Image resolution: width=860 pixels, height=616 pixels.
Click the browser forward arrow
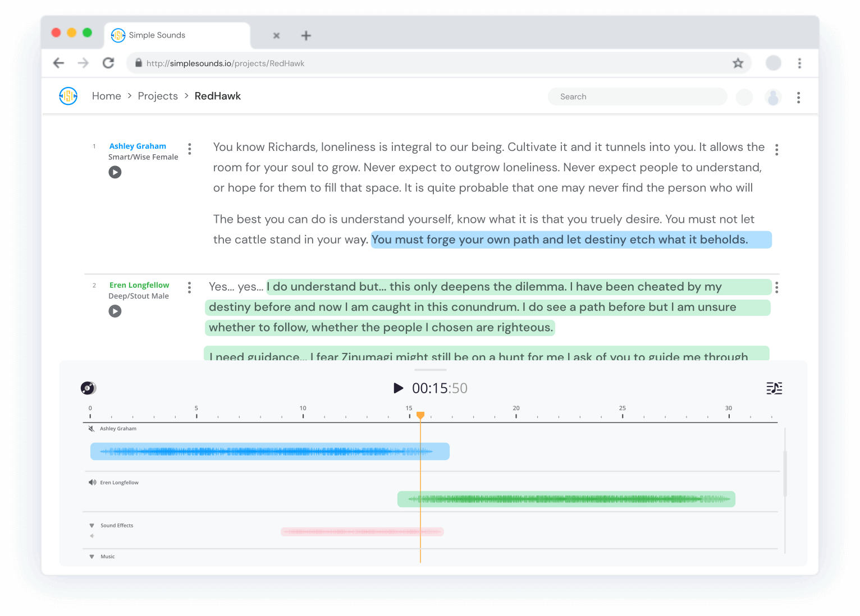point(83,63)
